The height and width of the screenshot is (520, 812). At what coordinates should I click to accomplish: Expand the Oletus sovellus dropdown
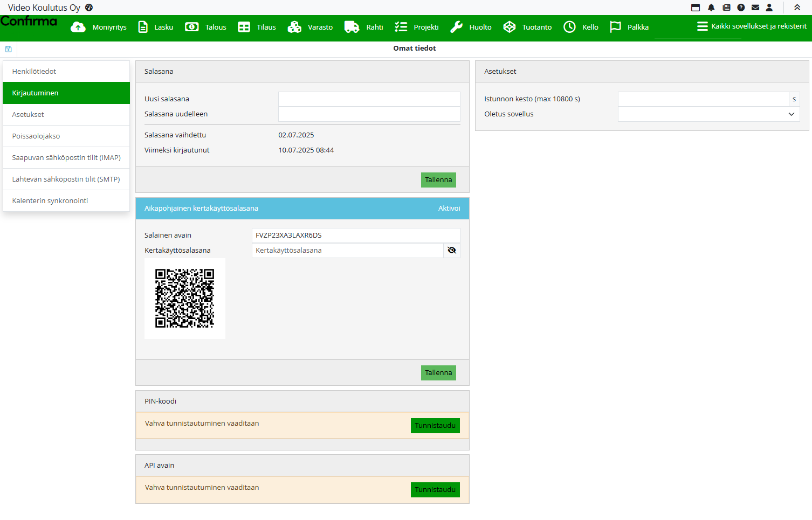tap(791, 114)
